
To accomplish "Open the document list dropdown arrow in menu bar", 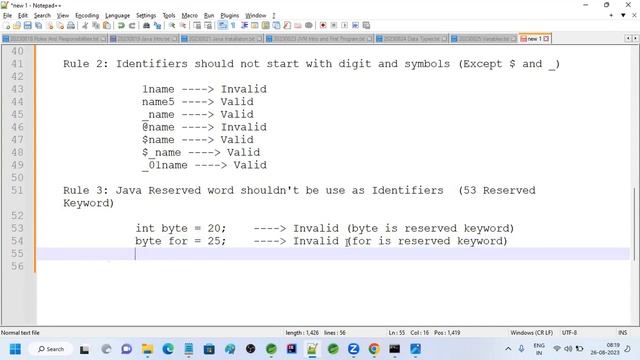I will tap(623, 16).
